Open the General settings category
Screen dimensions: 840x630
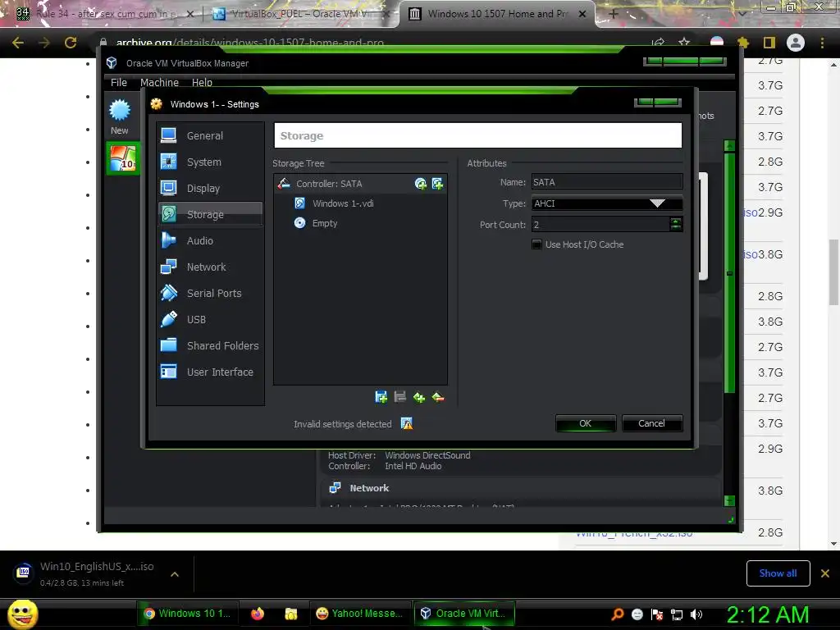[210, 135]
